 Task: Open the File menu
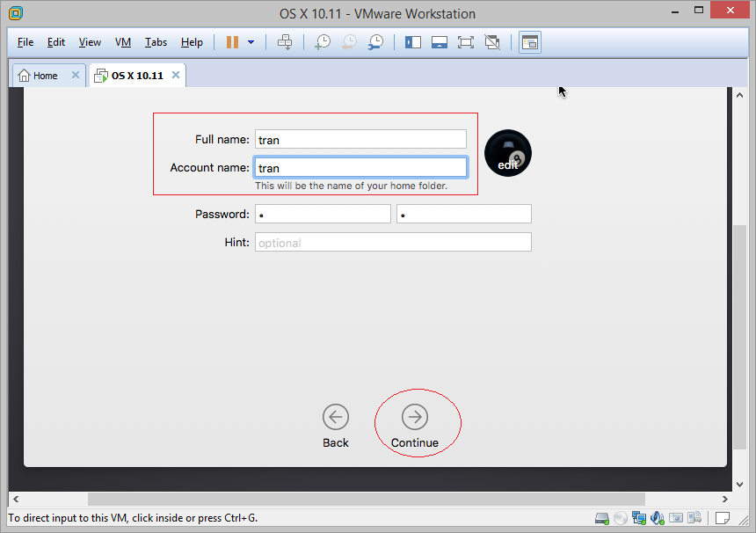point(25,42)
